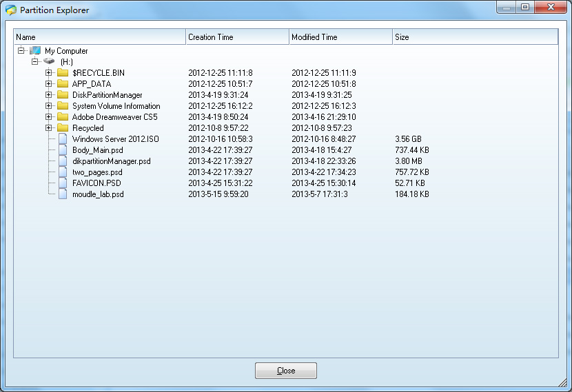This screenshot has width=572, height=392.
Task: Click the Body_Main.psd file icon
Action: [63, 150]
